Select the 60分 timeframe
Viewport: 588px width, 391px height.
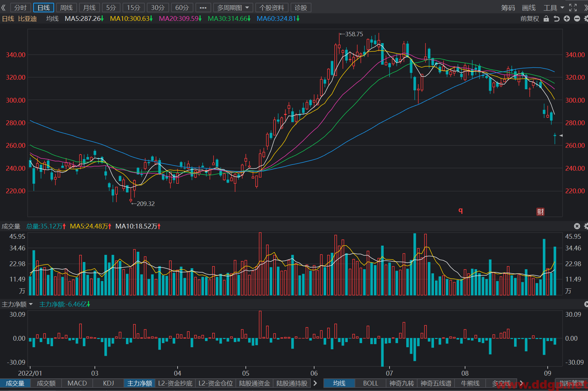(x=182, y=8)
